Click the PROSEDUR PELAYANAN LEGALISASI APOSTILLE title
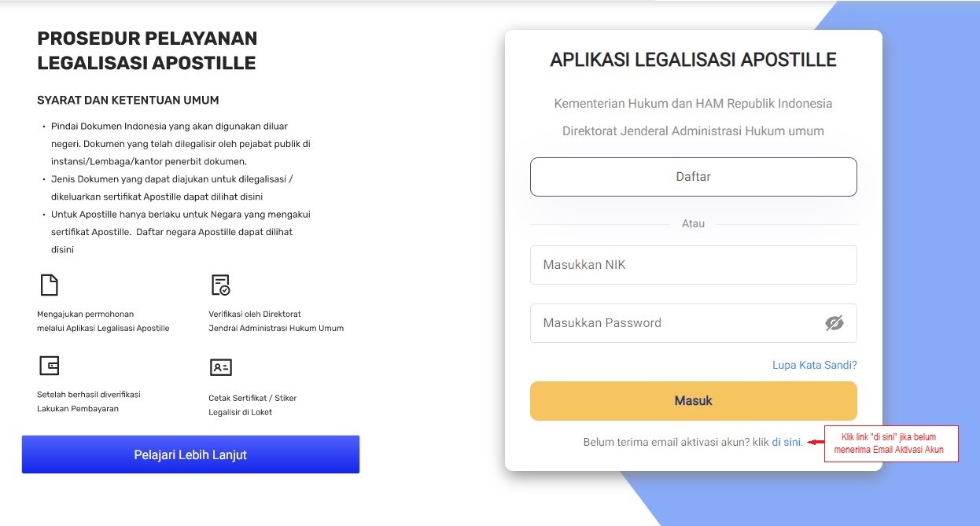 tap(147, 50)
